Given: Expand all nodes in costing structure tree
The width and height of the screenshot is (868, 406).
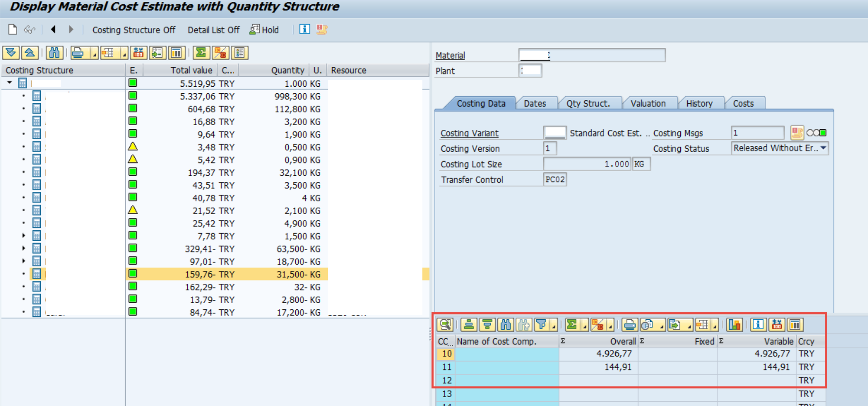Looking at the screenshot, I should (x=11, y=53).
